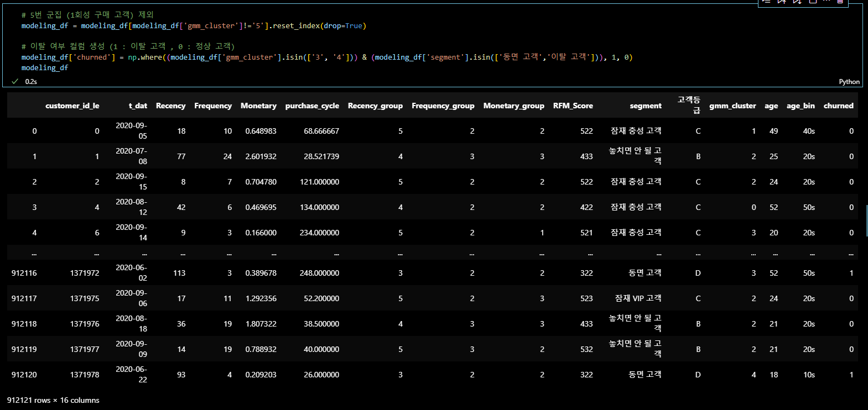
Task: Click the purchase_cycle value 68.666667
Action: click(x=321, y=131)
